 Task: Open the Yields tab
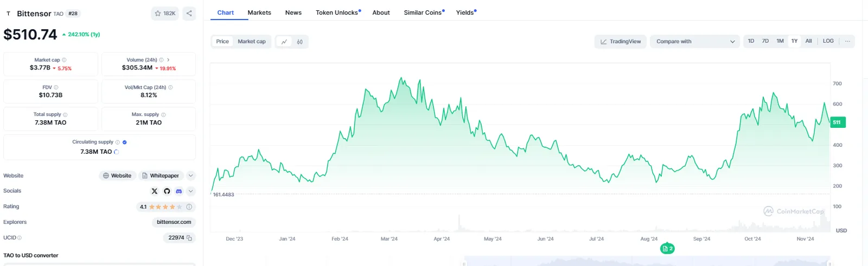click(466, 12)
